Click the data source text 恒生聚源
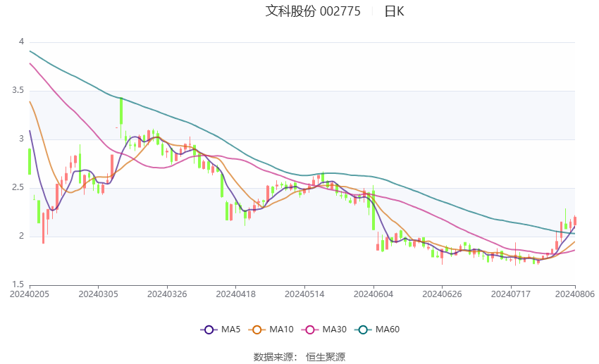The image size is (599, 364). coord(326,357)
